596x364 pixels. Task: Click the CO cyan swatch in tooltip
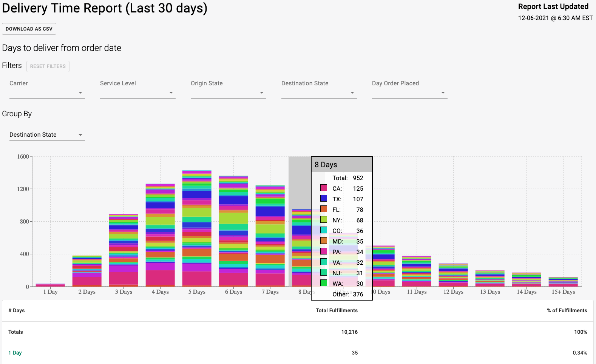tap(324, 230)
